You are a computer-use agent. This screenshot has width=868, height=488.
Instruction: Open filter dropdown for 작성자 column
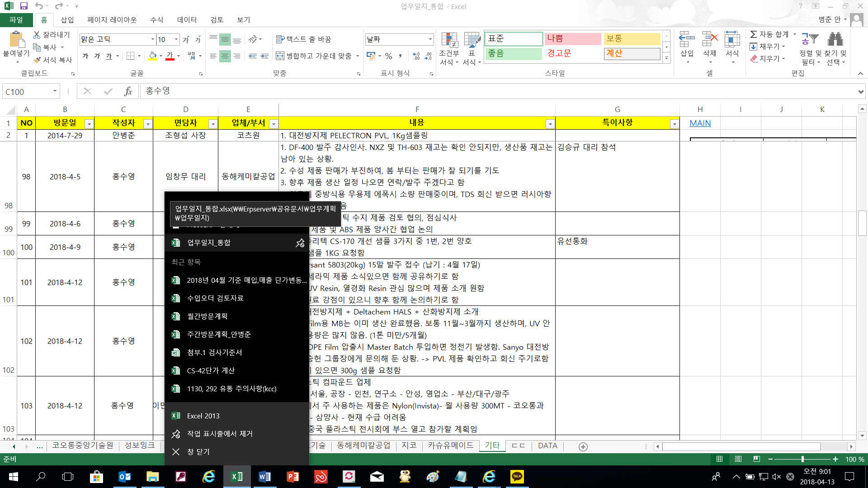(147, 124)
